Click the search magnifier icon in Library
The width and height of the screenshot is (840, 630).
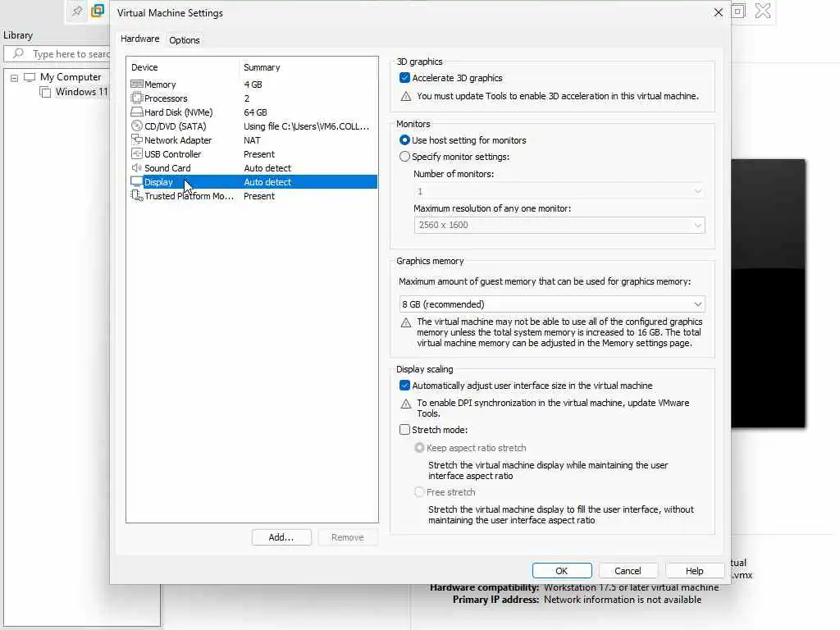coord(18,53)
